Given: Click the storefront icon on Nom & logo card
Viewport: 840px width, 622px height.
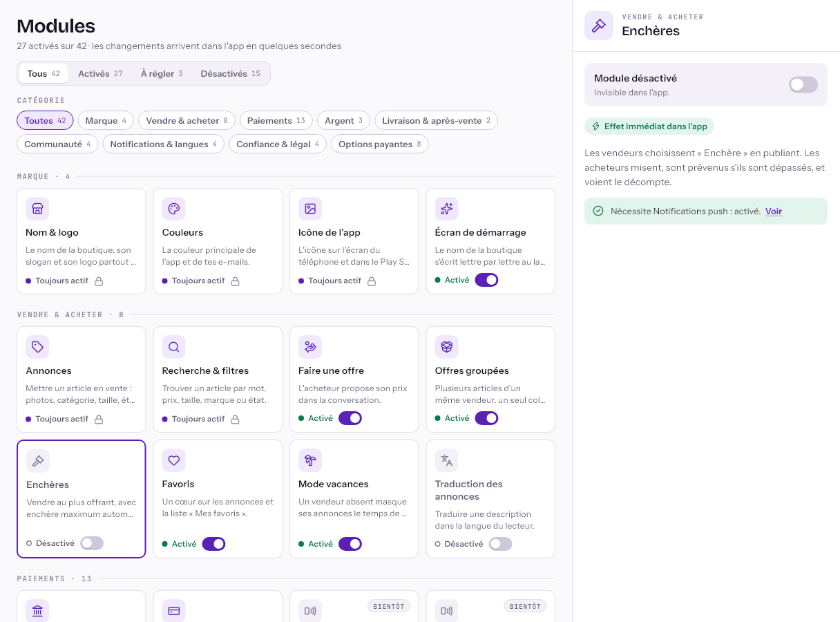Looking at the screenshot, I should 37,209.
